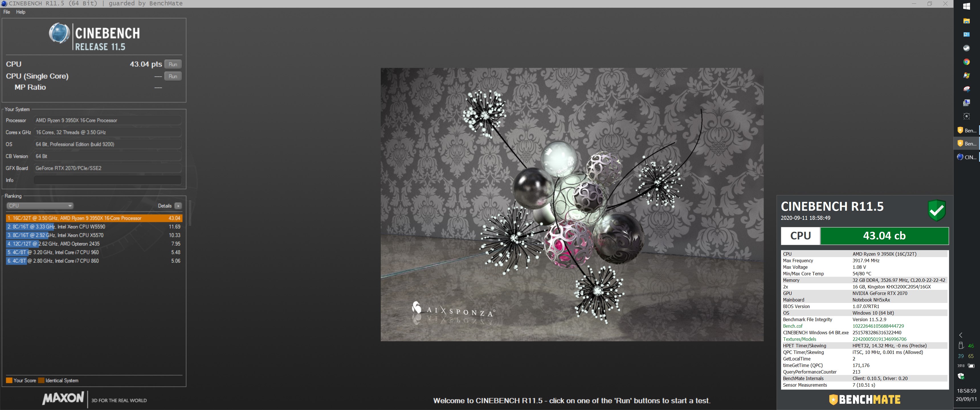980x410 pixels.
Task: Select the Ryzen 9 3950X ranking row
Action: tap(94, 218)
